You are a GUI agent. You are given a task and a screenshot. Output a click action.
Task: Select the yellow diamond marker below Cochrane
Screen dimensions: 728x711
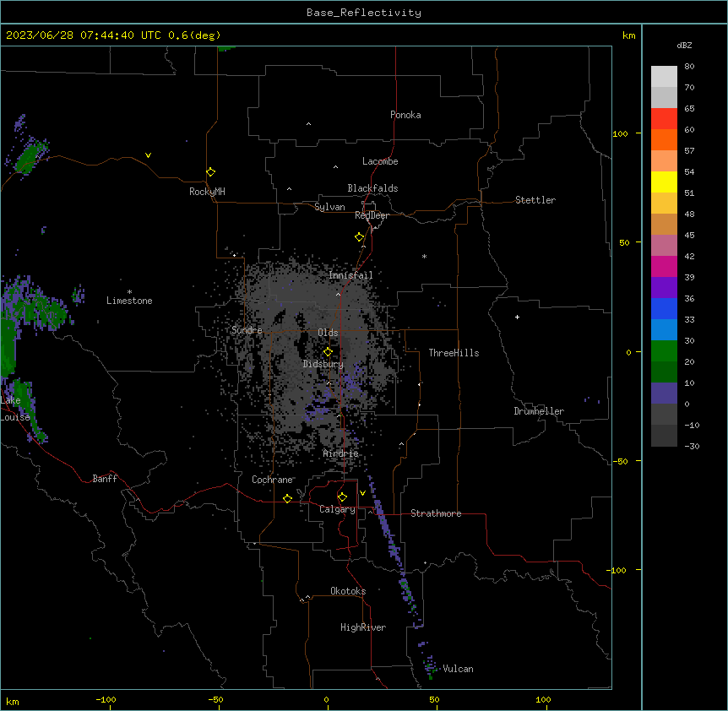tap(287, 498)
